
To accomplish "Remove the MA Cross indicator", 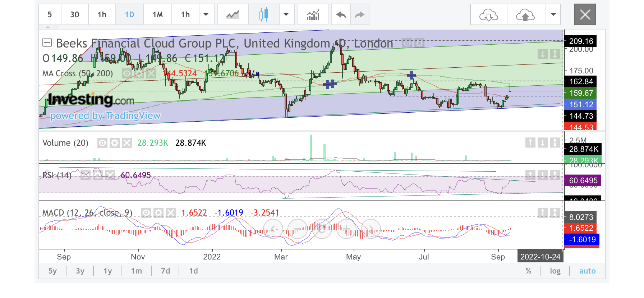I will pyautogui.click(x=151, y=74).
